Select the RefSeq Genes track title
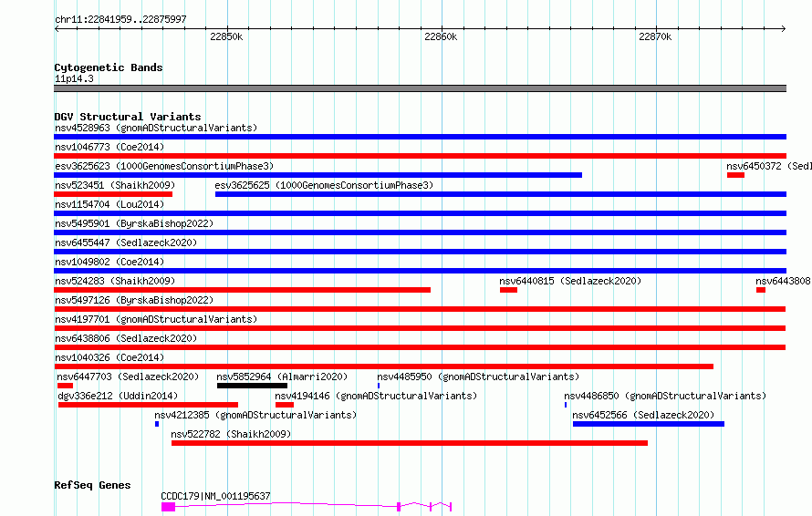This screenshot has width=812, height=516. click(x=92, y=485)
